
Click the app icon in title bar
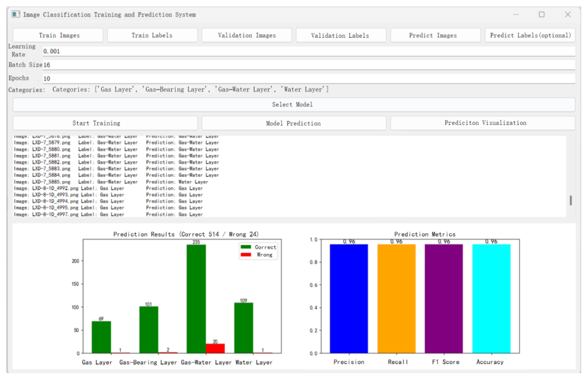pos(16,14)
